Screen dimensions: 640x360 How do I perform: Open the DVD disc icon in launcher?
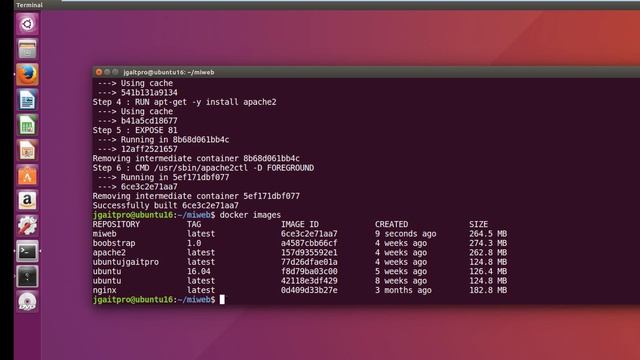pyautogui.click(x=27, y=302)
